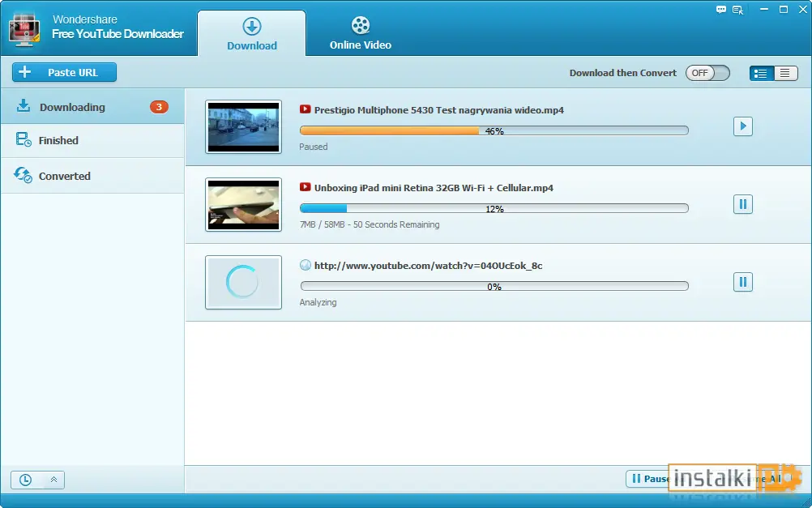Click the 0% progress bar

coord(494,286)
